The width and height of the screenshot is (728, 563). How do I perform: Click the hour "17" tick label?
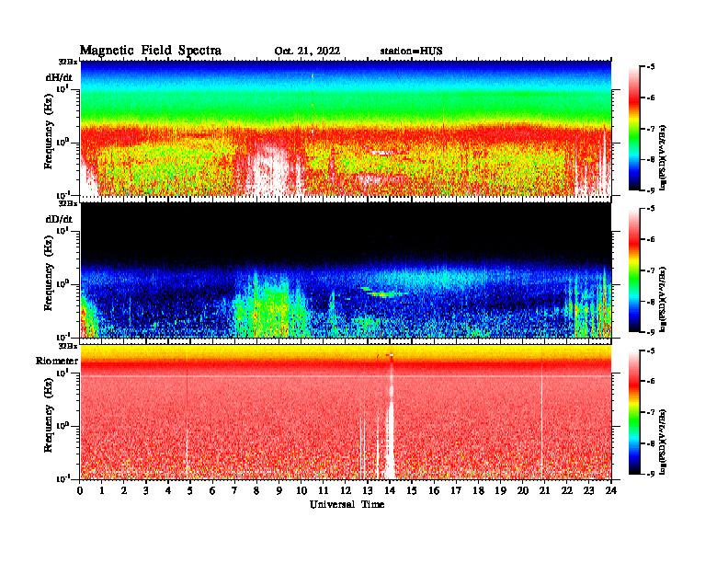[x=456, y=491]
